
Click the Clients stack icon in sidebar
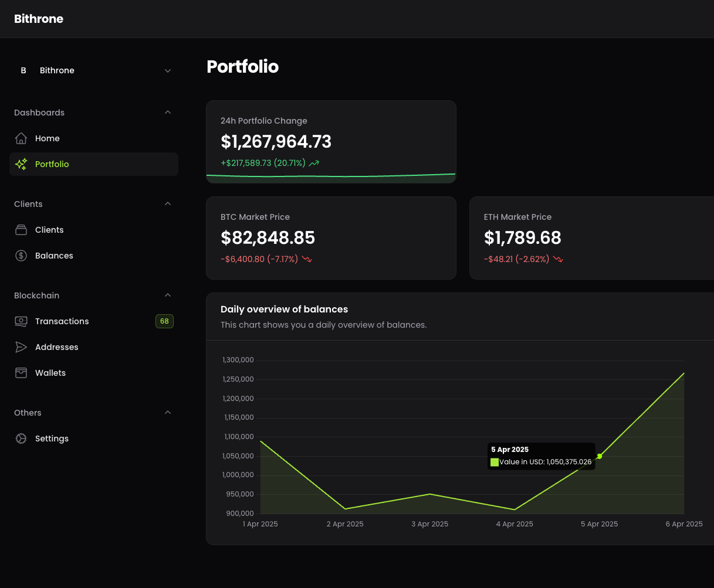click(21, 230)
